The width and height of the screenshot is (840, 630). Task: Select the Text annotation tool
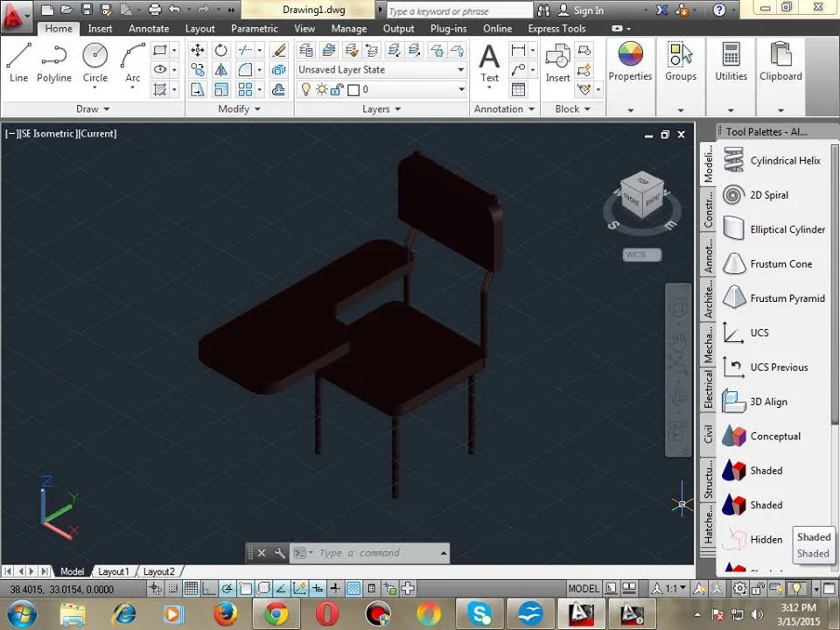(x=489, y=63)
